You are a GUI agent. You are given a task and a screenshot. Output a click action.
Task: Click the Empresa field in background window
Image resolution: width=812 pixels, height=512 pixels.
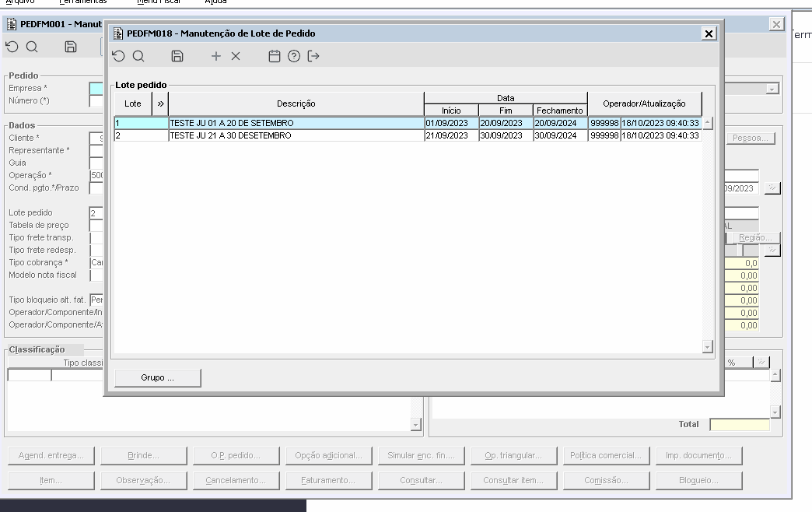pyautogui.click(x=96, y=88)
